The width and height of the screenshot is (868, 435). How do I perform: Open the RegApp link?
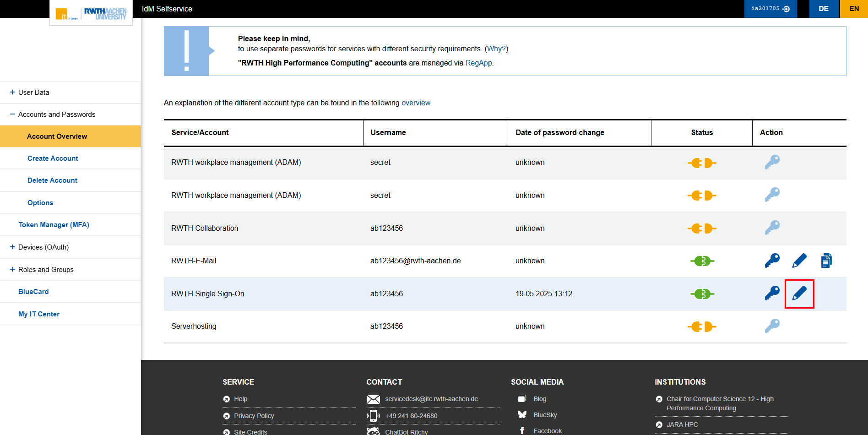tap(479, 63)
